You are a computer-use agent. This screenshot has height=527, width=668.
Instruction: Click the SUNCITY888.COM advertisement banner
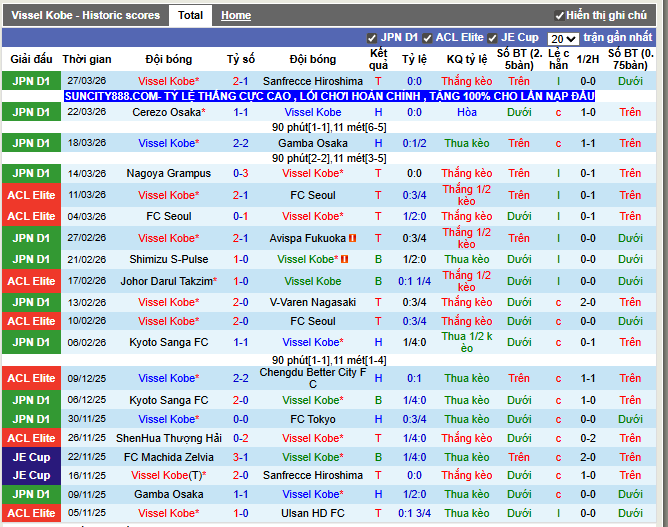click(x=329, y=96)
